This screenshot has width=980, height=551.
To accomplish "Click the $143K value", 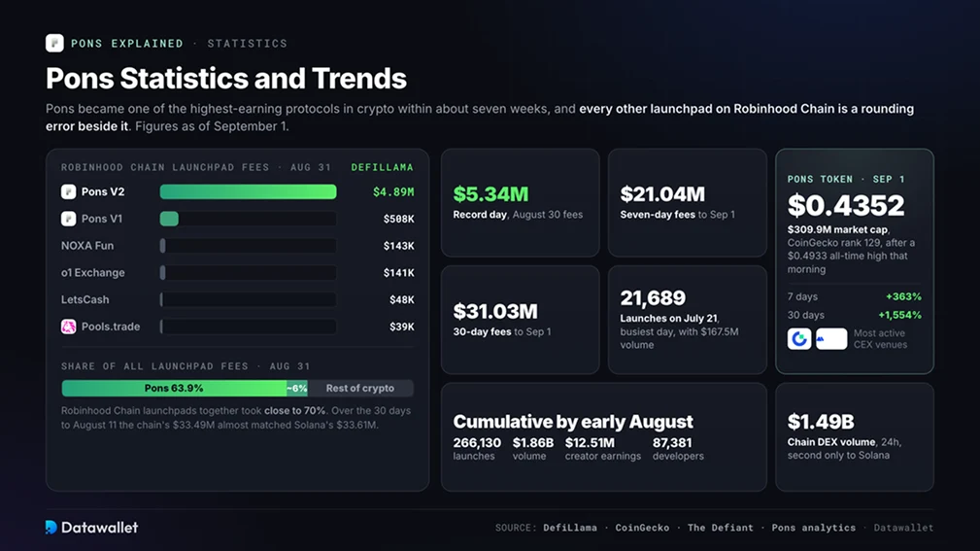I will pyautogui.click(x=399, y=246).
